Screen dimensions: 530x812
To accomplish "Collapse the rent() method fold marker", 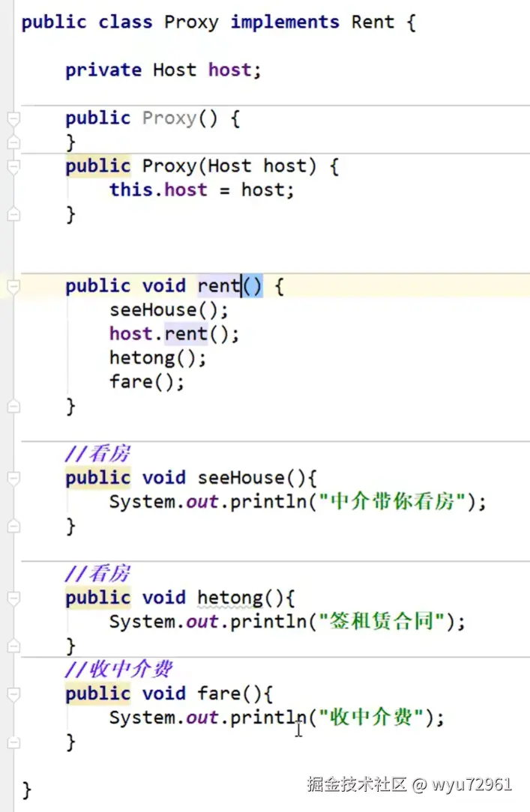I will [13, 286].
